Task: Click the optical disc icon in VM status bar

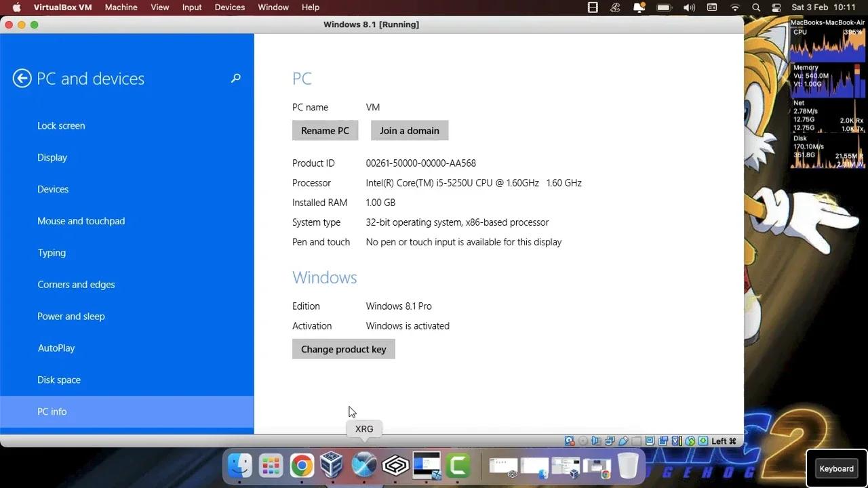Action: [583, 441]
